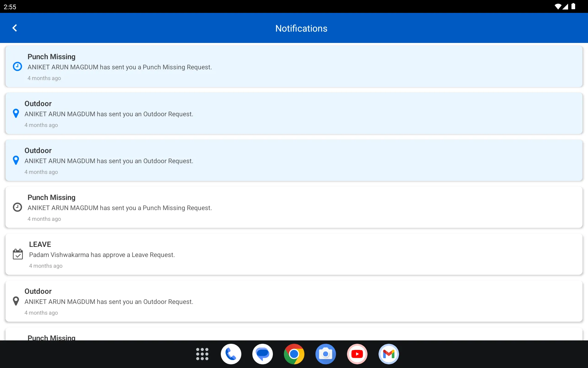Open the first unread Punch Missing title

[x=51, y=57]
